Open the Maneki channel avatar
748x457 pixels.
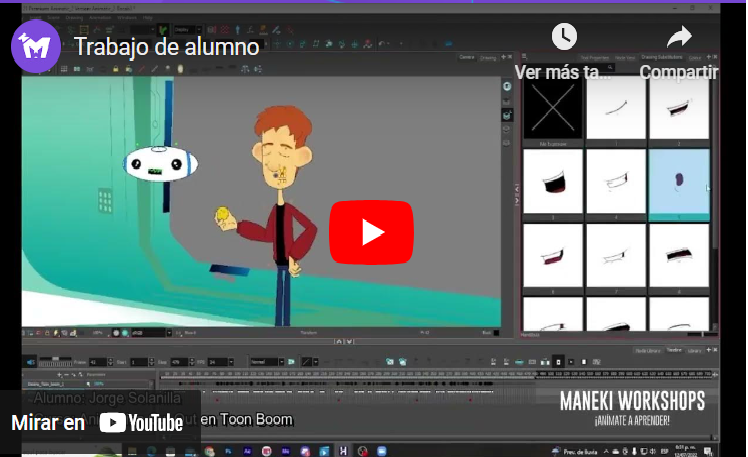(x=36, y=46)
